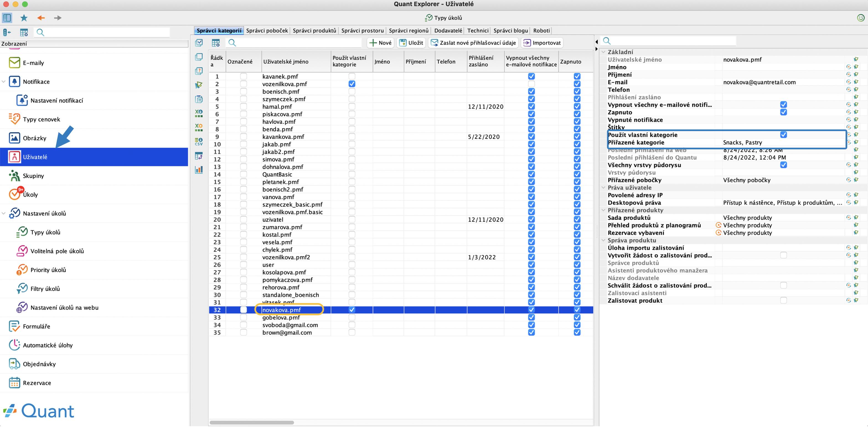This screenshot has height=427, width=868.
Task: Select Formuláře in the sidebar tree
Action: point(94,326)
